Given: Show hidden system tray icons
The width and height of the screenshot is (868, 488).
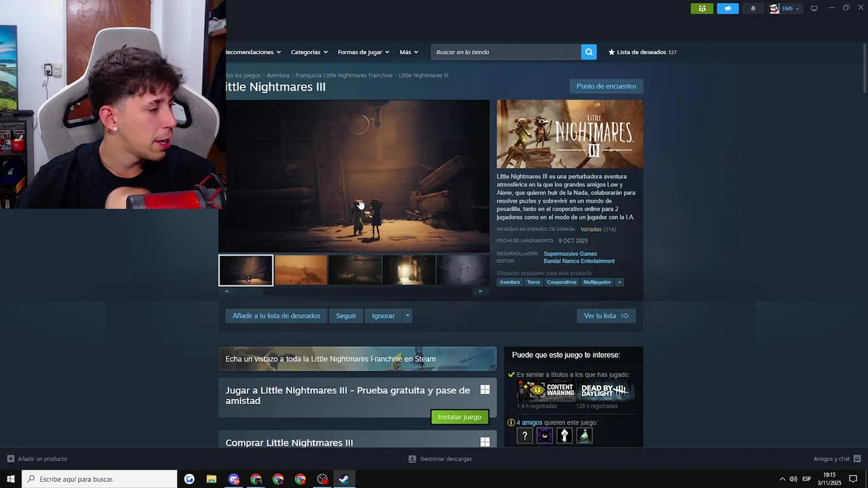Looking at the screenshot, I should (x=782, y=479).
